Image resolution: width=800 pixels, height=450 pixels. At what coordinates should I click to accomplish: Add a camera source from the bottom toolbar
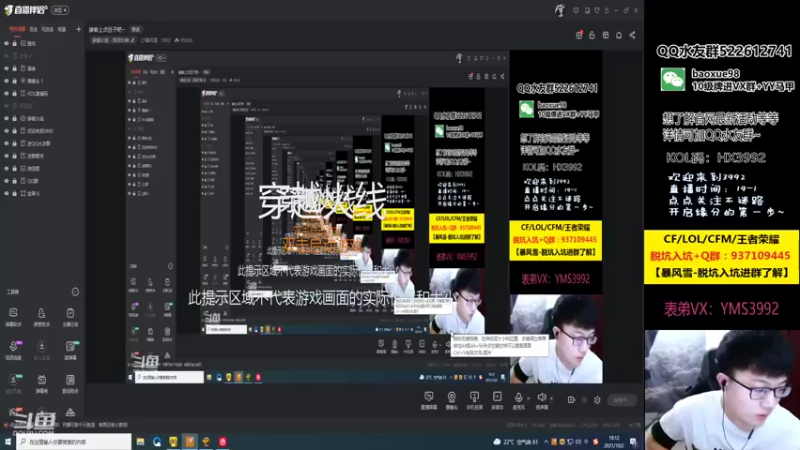click(452, 400)
